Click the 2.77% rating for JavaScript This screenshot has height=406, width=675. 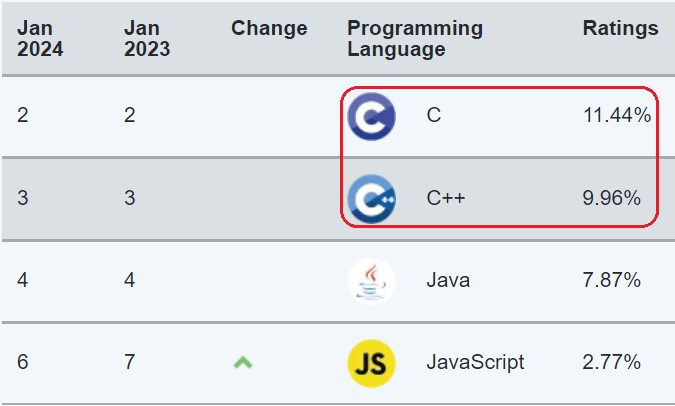611,362
